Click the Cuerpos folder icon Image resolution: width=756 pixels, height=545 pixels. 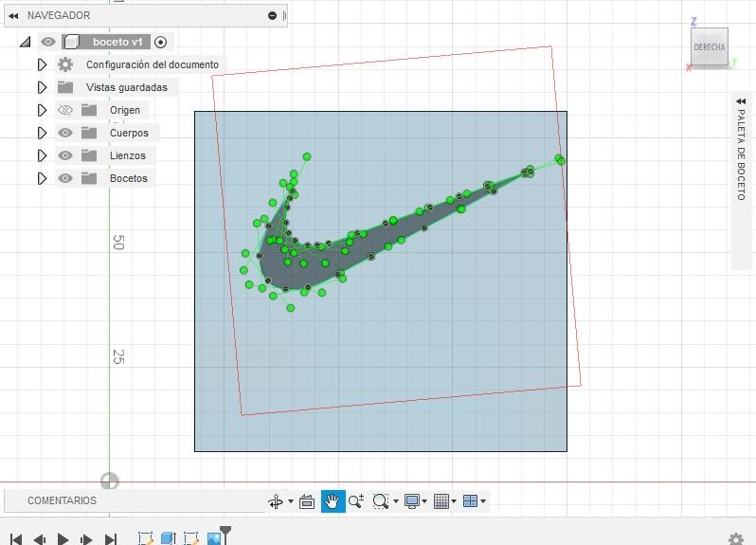pyautogui.click(x=89, y=133)
